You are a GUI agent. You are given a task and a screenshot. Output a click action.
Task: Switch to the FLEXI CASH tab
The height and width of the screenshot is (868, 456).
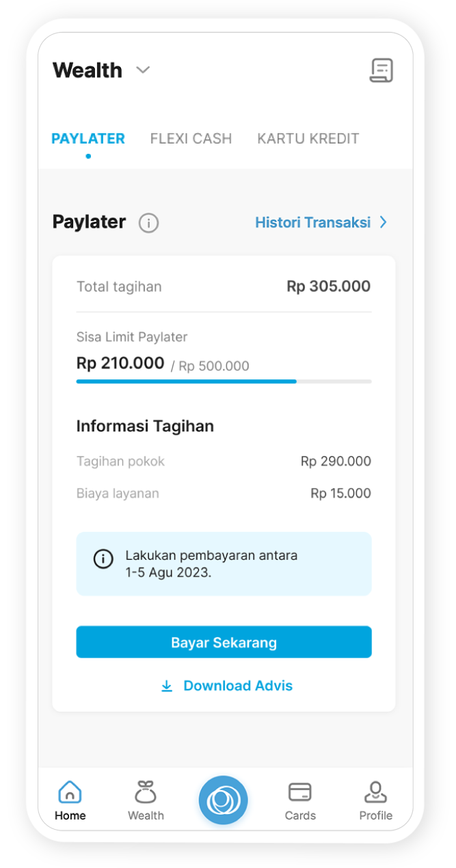191,139
